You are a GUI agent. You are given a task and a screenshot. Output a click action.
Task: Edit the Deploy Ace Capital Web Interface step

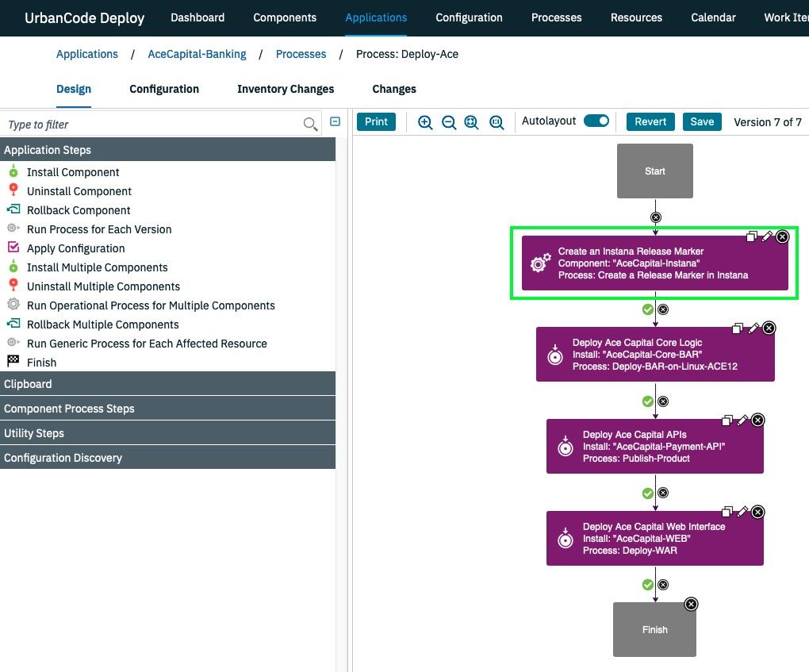(x=742, y=512)
